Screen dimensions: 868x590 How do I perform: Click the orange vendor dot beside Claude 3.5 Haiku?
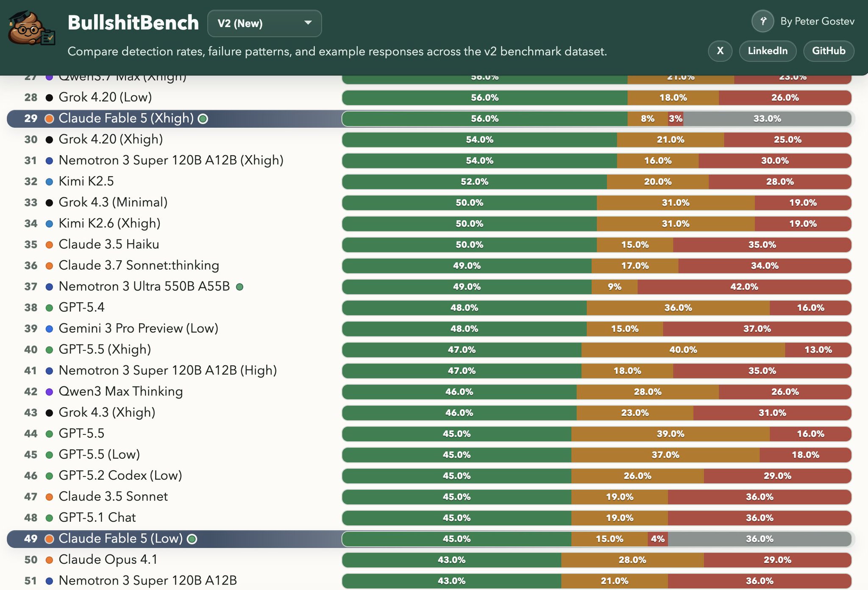click(49, 245)
